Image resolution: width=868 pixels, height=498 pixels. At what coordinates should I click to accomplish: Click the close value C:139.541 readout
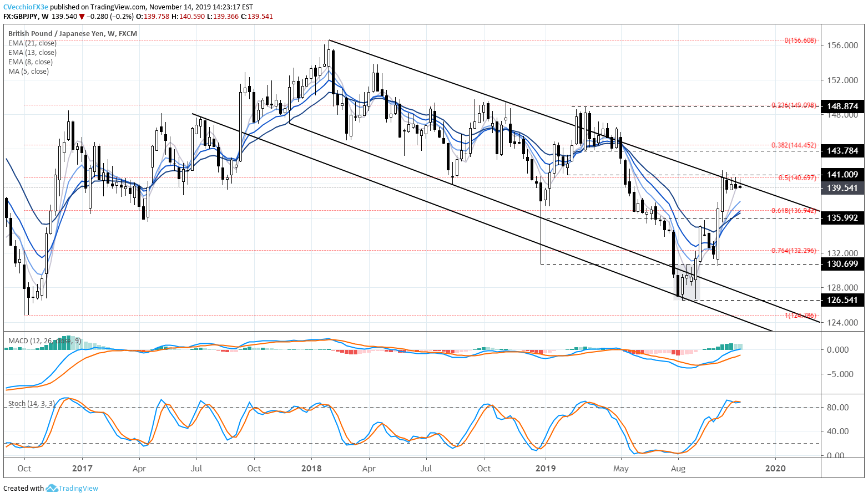(x=258, y=17)
